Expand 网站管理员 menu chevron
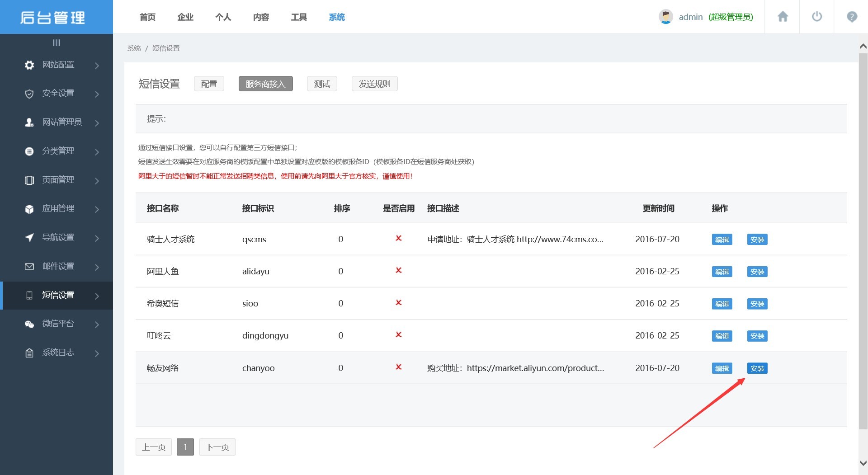The image size is (868, 475). (x=97, y=123)
